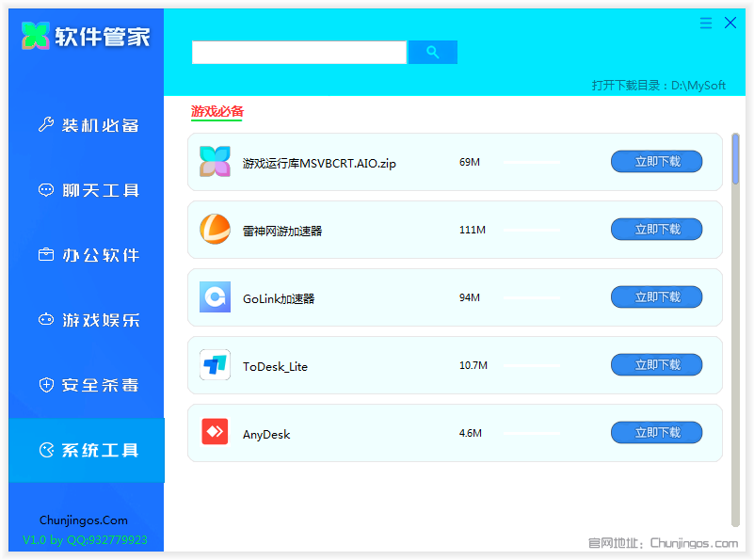This screenshot has width=754, height=560.
Task: Click the 游戏运行库MSVBCRT.AIO.zip name text
Action: [x=319, y=164]
